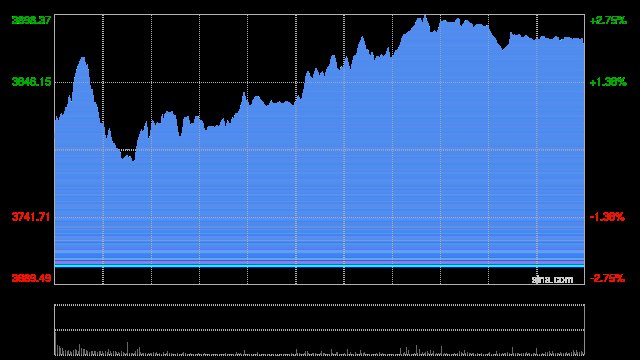Select the green +1.38% percentage label
Screen dimensions: 640x360
[x=608, y=82]
